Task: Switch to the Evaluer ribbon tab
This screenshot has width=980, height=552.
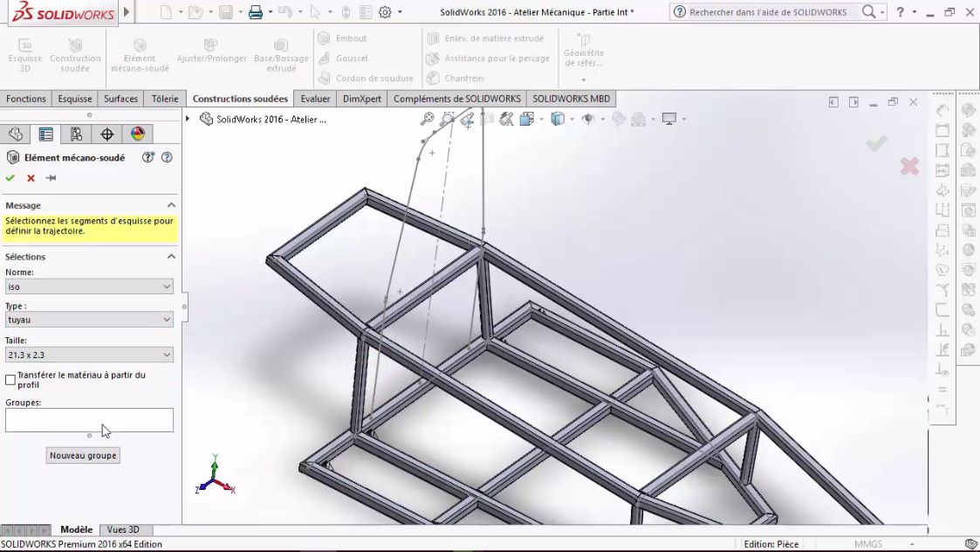Action: pos(315,99)
